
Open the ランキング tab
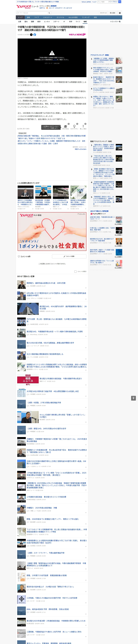pos(86,17)
